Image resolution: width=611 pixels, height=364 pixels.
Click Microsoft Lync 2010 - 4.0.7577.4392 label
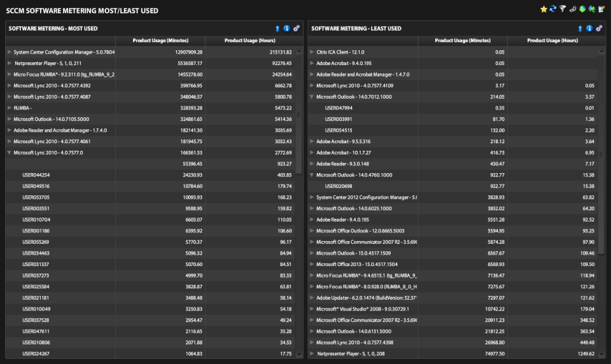tap(52, 86)
